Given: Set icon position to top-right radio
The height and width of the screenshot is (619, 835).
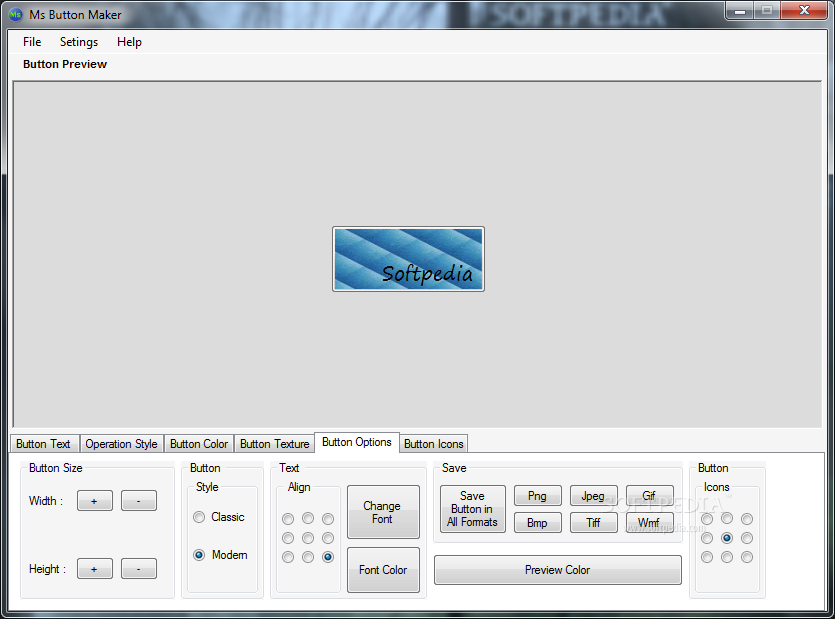Looking at the screenshot, I should [747, 519].
